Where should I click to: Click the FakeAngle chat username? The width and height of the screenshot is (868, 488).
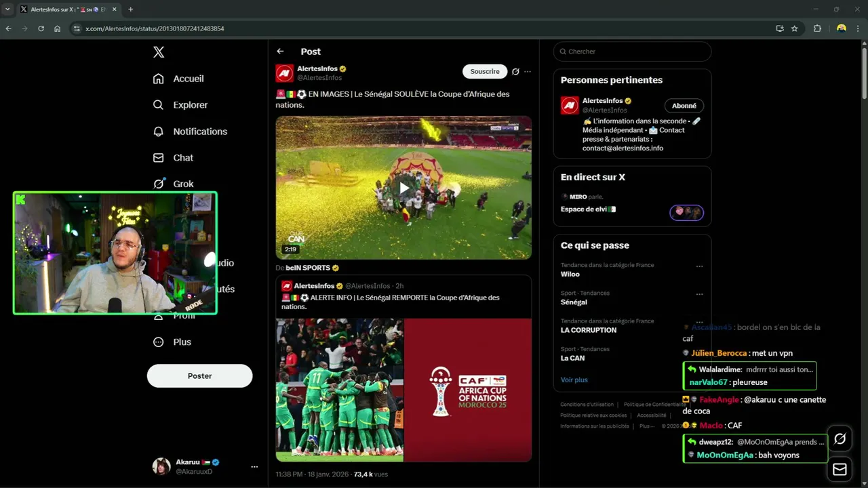[x=719, y=400]
